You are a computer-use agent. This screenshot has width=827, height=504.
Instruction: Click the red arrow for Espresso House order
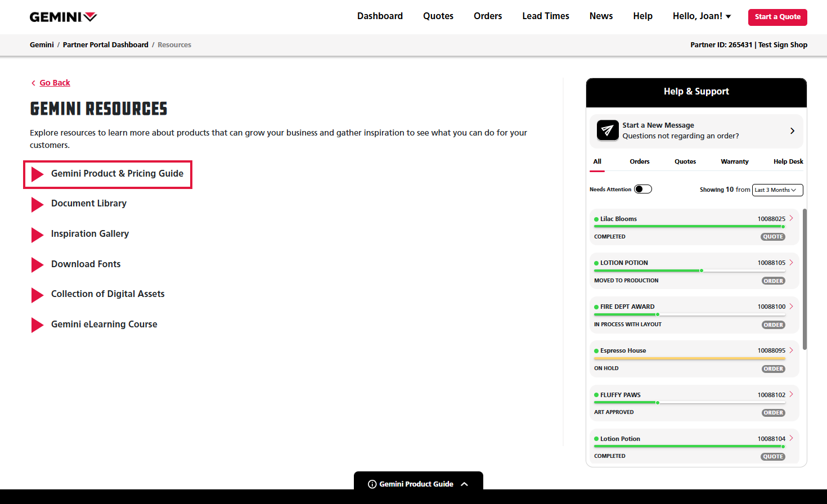click(791, 350)
